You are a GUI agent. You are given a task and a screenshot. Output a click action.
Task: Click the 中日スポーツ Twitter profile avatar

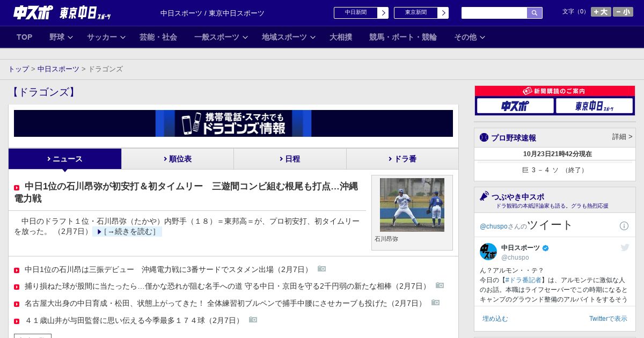pos(488,252)
